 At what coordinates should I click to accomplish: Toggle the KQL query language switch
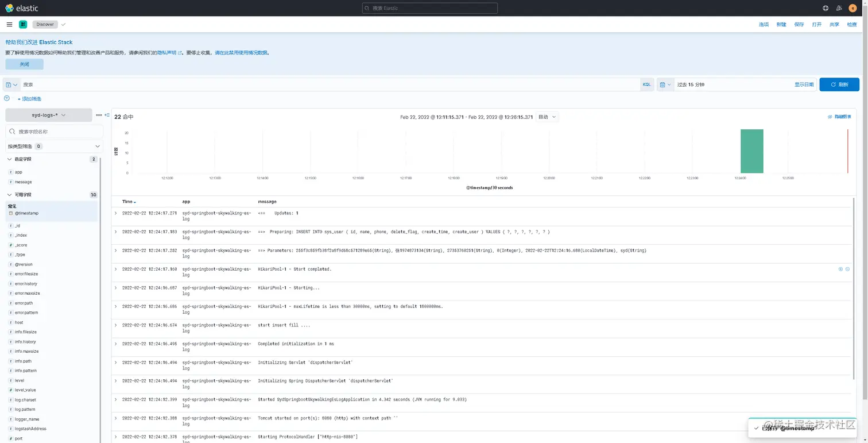click(x=647, y=84)
